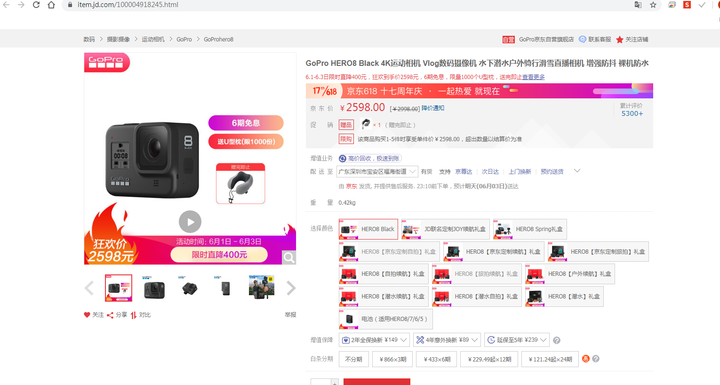720x385 pixels.
Task: Open the GoPro breadcrumb
Action: click(184, 40)
